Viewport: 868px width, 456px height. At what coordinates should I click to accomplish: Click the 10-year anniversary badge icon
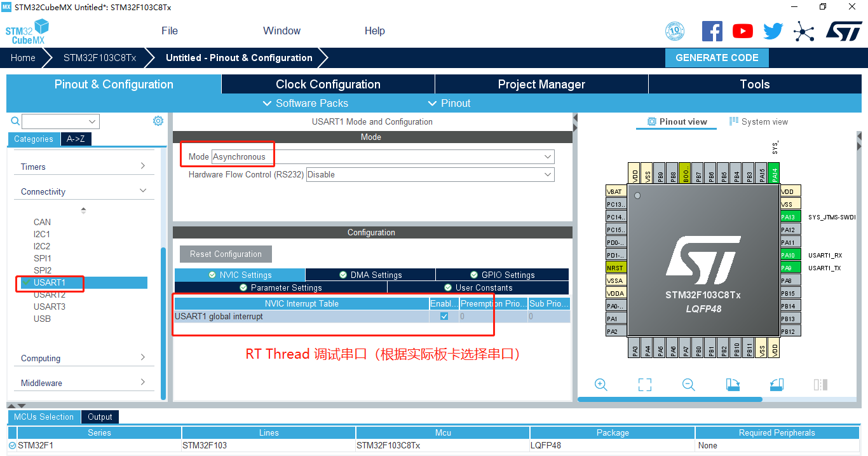[x=675, y=31]
